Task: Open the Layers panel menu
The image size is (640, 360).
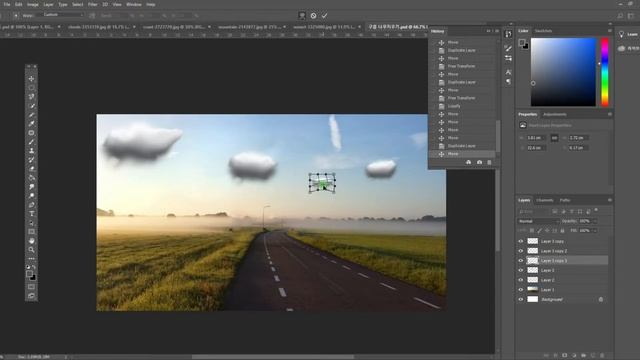Action: [610, 200]
